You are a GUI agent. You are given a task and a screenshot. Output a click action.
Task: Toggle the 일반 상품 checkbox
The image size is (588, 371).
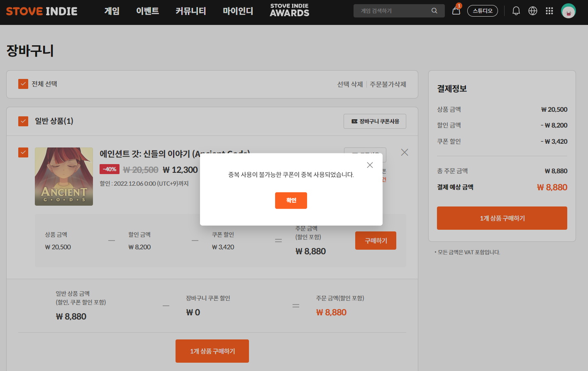coord(23,121)
